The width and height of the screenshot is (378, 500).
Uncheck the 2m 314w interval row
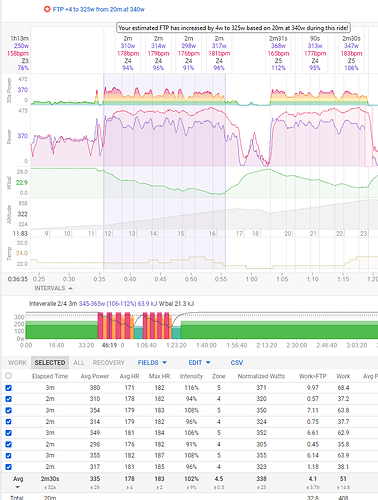point(9,422)
